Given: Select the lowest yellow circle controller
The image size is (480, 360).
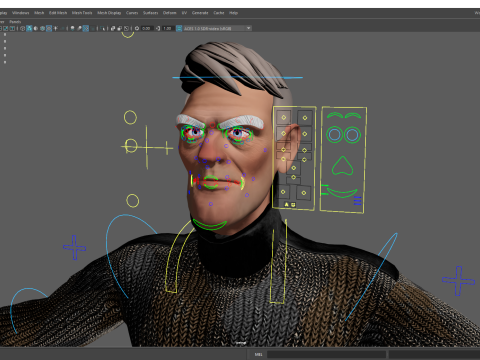Looking at the screenshot, I should (x=133, y=201).
